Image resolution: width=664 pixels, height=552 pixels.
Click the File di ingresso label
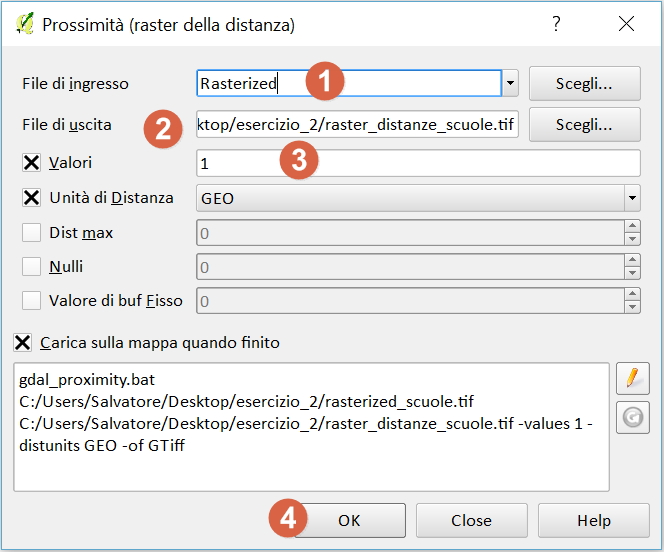pyautogui.click(x=75, y=83)
